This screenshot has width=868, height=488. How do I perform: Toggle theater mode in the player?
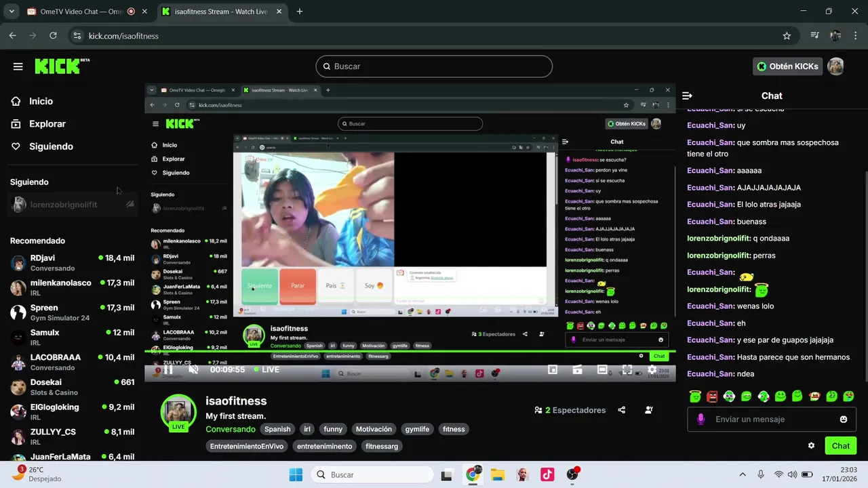pos(602,369)
